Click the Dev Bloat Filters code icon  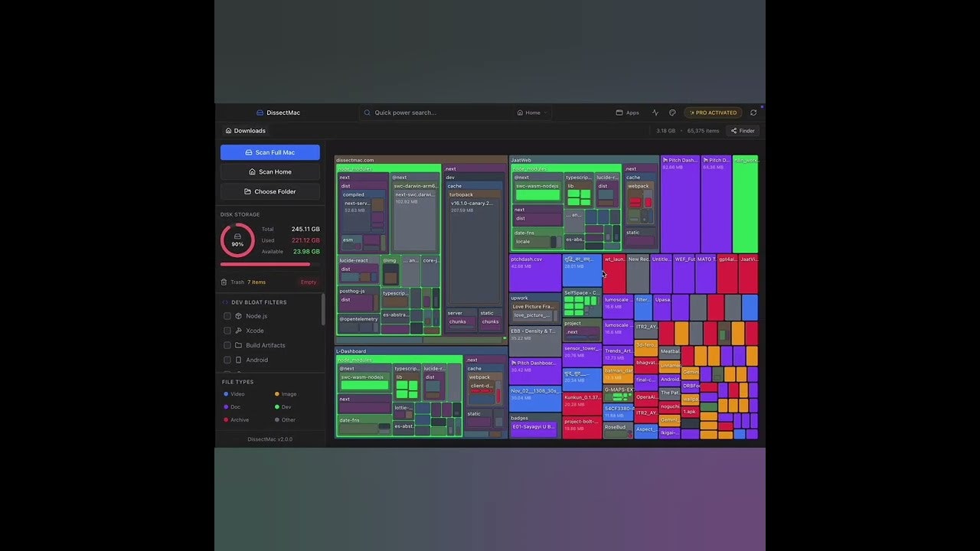click(x=225, y=302)
